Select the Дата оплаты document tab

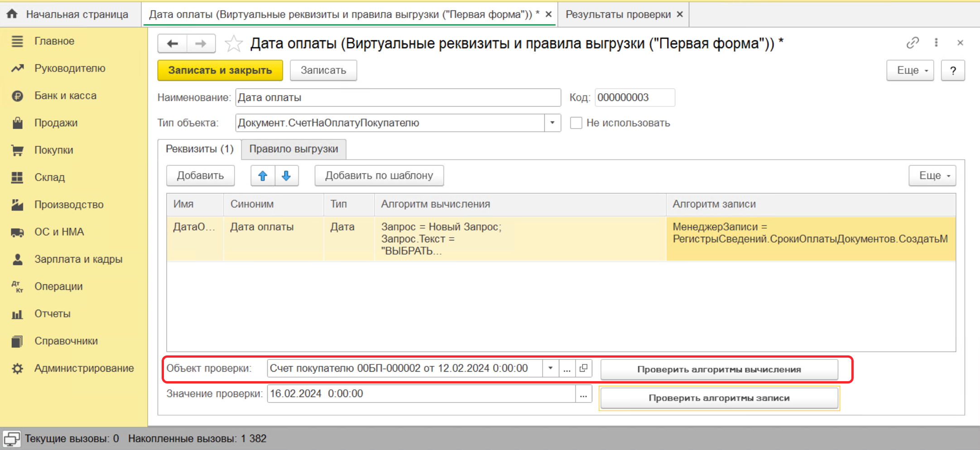click(x=344, y=14)
